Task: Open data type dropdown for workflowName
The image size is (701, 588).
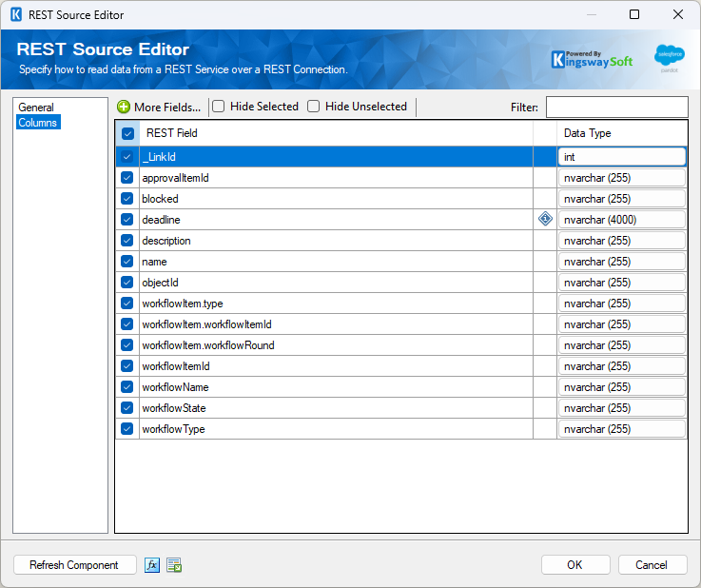Action: click(x=622, y=387)
